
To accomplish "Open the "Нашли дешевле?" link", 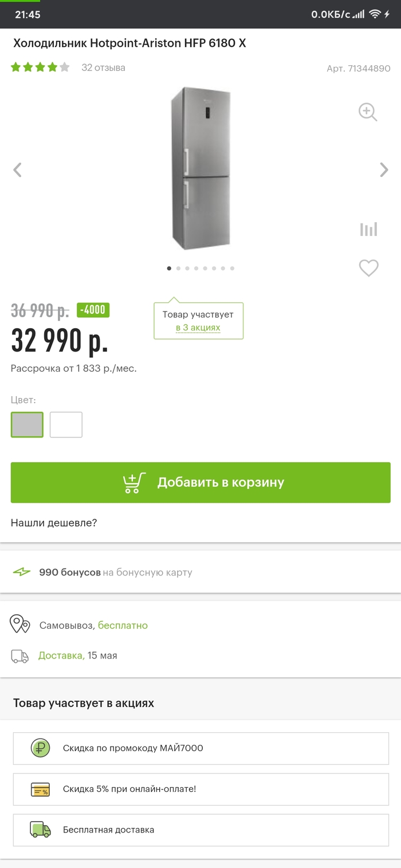I will (x=54, y=523).
